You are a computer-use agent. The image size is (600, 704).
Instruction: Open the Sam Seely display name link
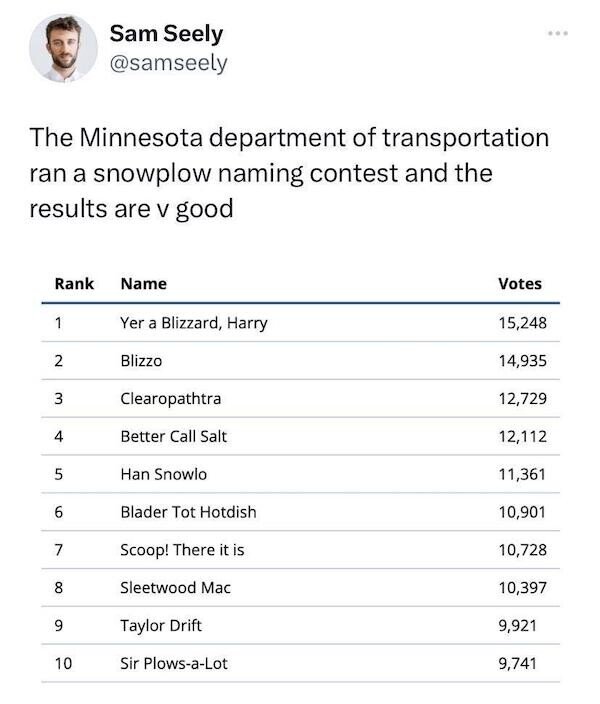click(x=166, y=33)
